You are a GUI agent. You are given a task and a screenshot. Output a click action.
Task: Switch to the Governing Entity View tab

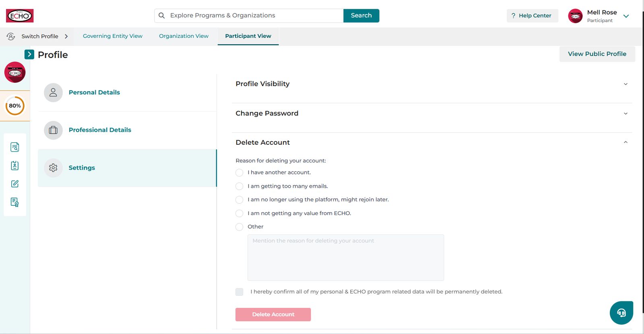point(113,36)
